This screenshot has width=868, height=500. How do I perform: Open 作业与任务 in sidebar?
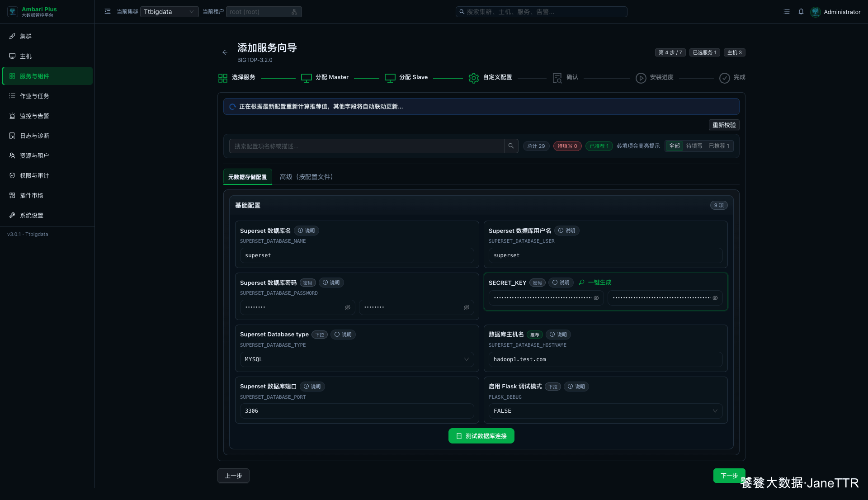coord(47,96)
